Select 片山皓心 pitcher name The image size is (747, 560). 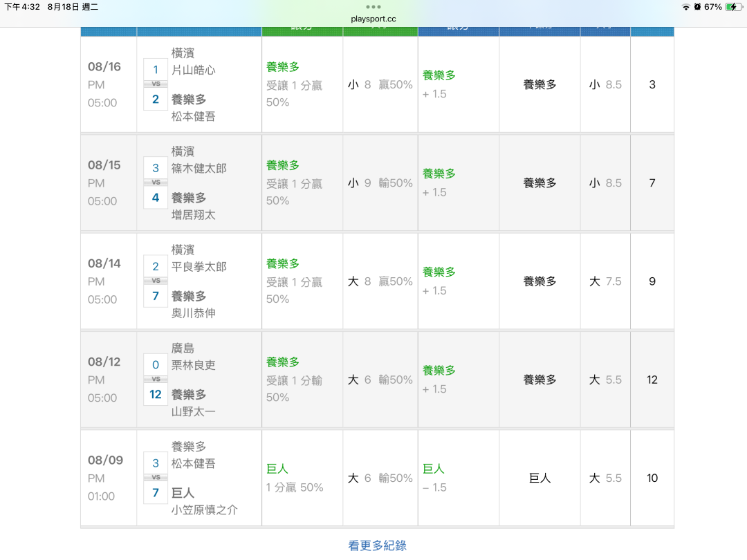[194, 70]
